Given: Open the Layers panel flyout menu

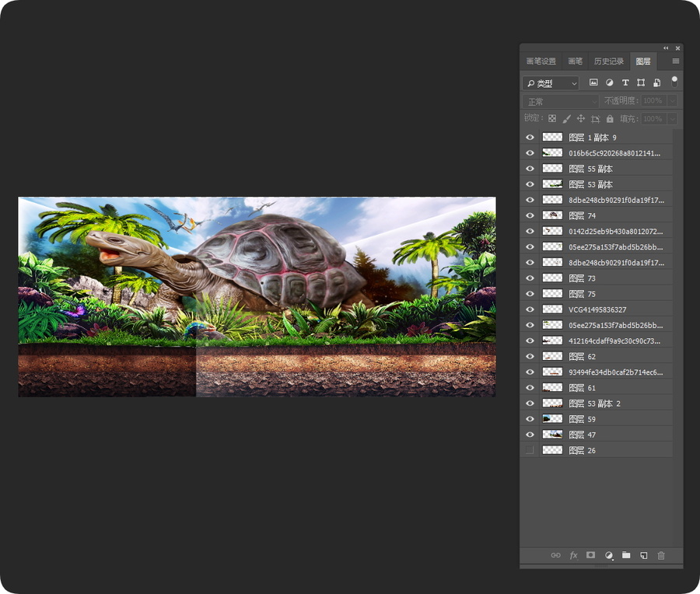Looking at the screenshot, I should pyautogui.click(x=675, y=61).
